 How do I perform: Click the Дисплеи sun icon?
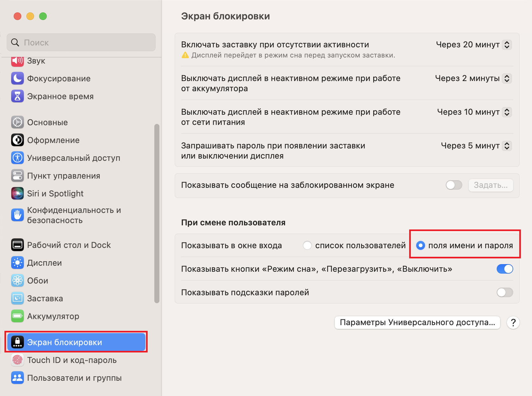pyautogui.click(x=17, y=263)
